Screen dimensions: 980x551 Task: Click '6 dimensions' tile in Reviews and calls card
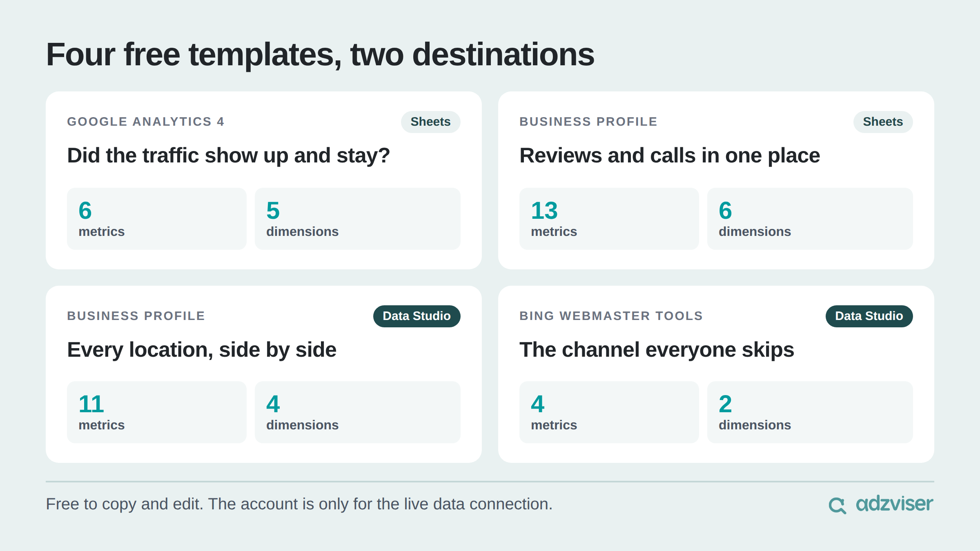point(810,219)
